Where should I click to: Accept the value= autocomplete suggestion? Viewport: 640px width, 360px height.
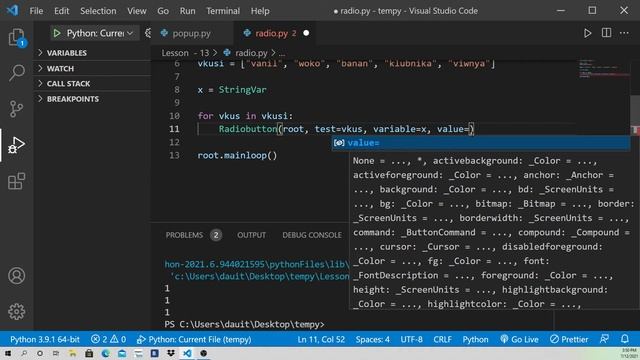point(481,143)
